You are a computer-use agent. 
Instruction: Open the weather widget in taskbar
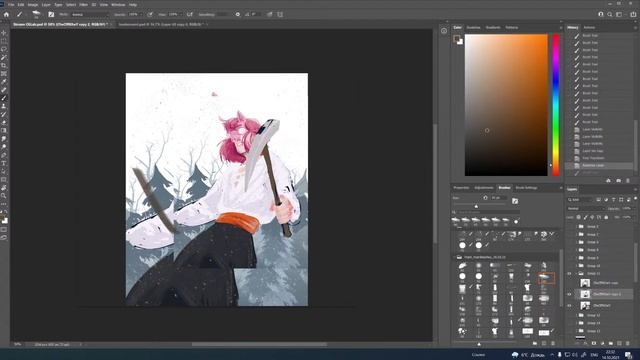click(x=529, y=355)
